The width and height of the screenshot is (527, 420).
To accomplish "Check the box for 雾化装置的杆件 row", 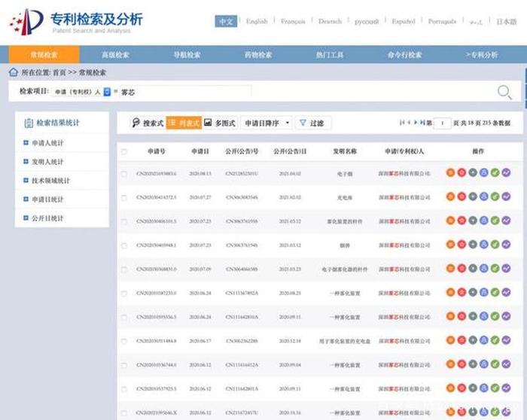I will [x=123, y=221].
